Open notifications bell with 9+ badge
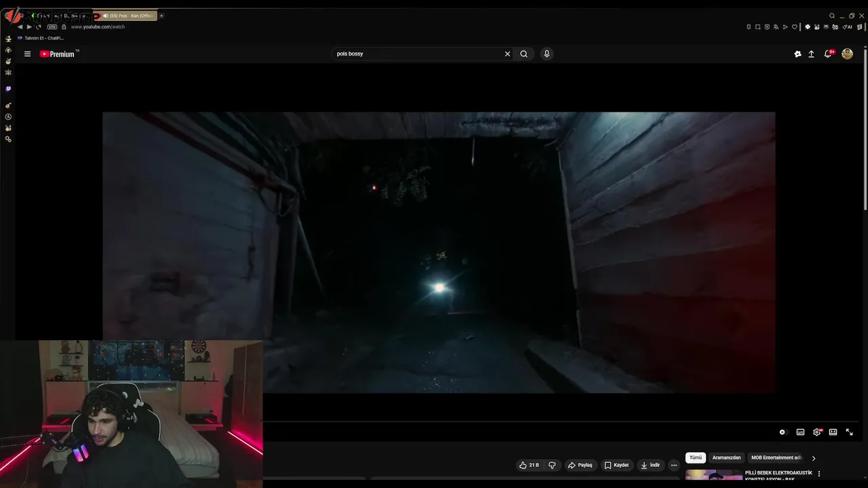The image size is (868, 488). pyautogui.click(x=829, y=53)
